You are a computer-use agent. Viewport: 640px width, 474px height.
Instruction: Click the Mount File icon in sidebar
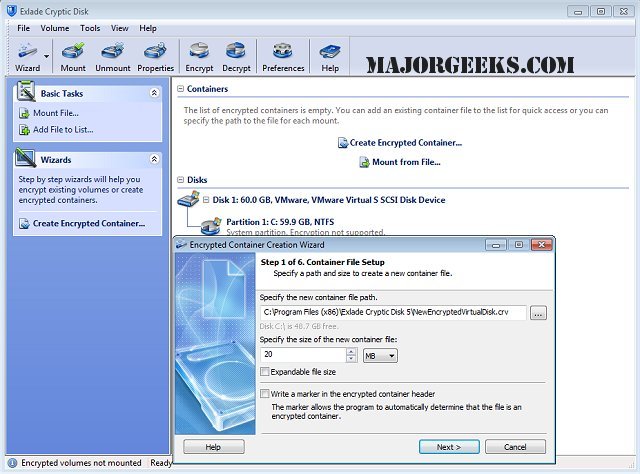(x=24, y=113)
